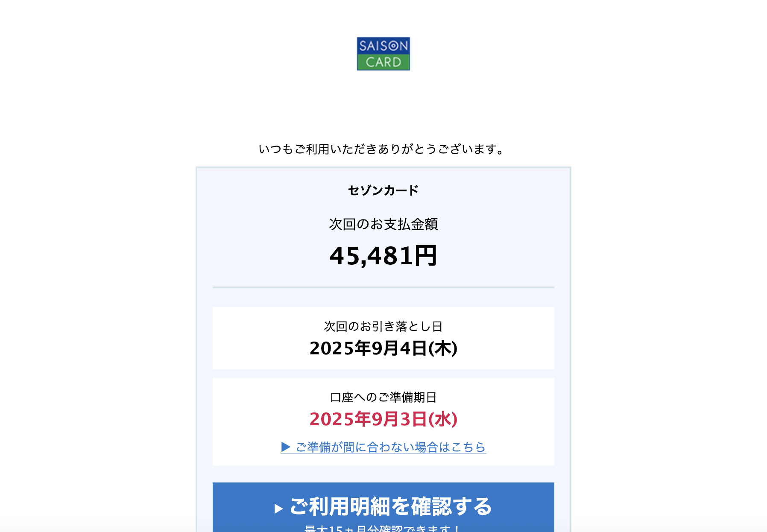Select the withdrawal date 2025年9月4日(木)

pyautogui.click(x=383, y=348)
